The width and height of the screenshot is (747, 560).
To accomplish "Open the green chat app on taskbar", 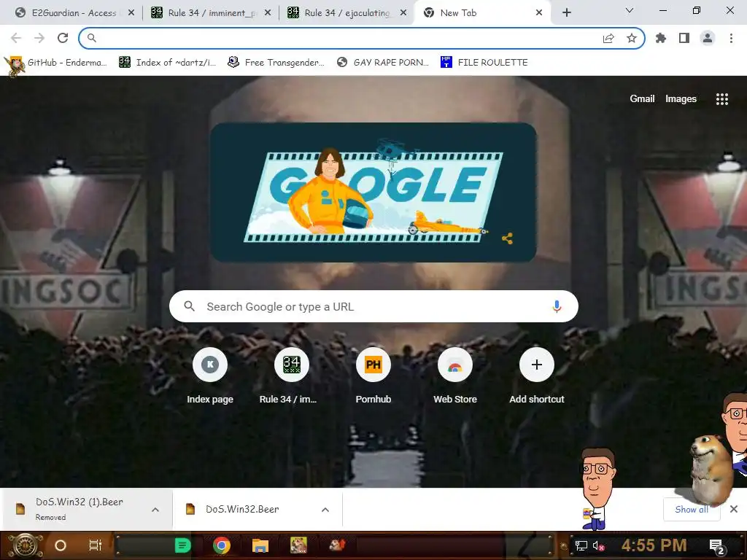I will (x=182, y=545).
